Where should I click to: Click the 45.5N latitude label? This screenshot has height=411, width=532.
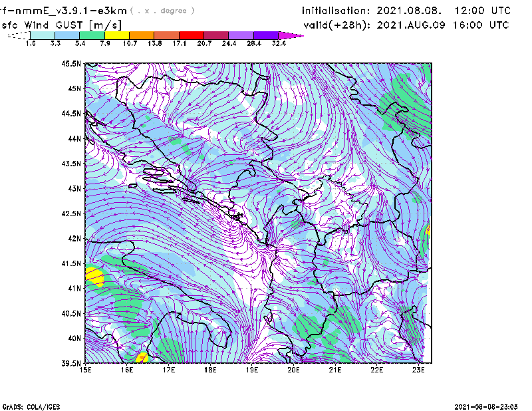pos(72,63)
